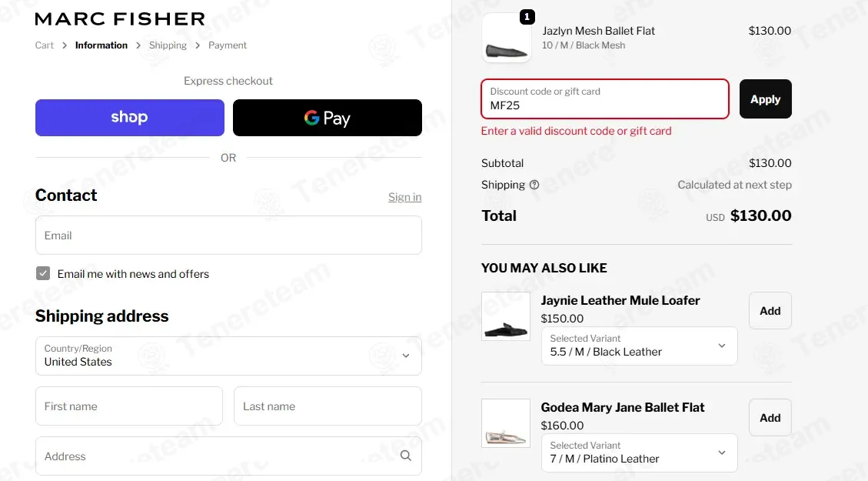Screen dimensions: 868x481
Task: Add Jaynie Leather Mule Loafer to order
Action: point(770,311)
